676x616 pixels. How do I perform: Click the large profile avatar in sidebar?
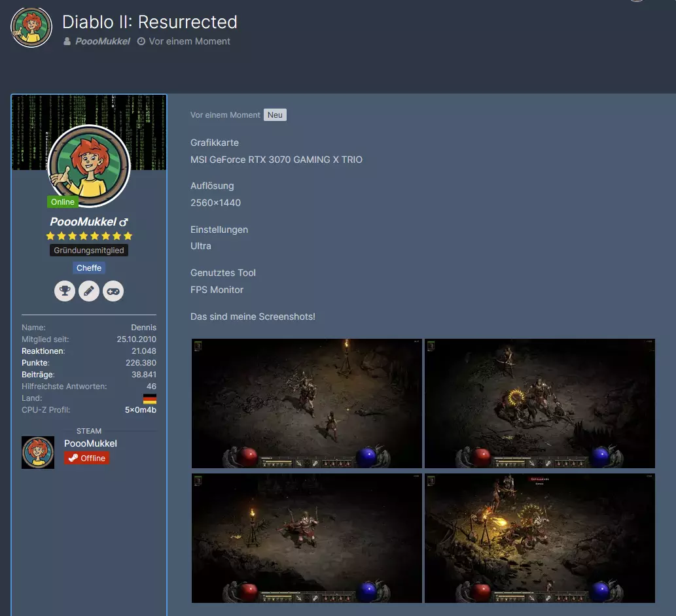(89, 166)
